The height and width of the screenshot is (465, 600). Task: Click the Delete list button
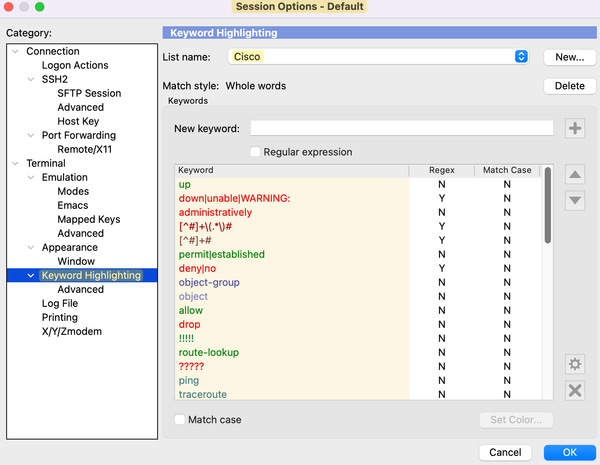click(569, 86)
